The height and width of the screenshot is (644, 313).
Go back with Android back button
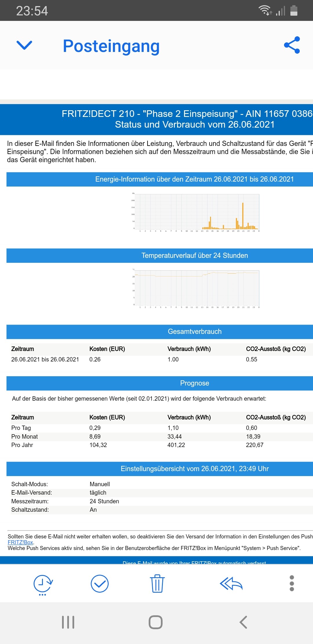click(243, 622)
